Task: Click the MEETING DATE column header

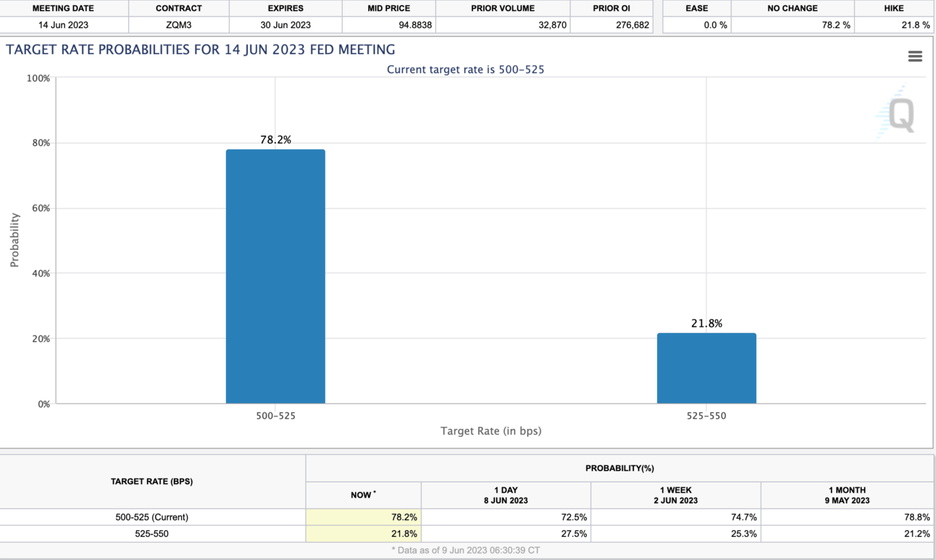Action: (x=64, y=9)
